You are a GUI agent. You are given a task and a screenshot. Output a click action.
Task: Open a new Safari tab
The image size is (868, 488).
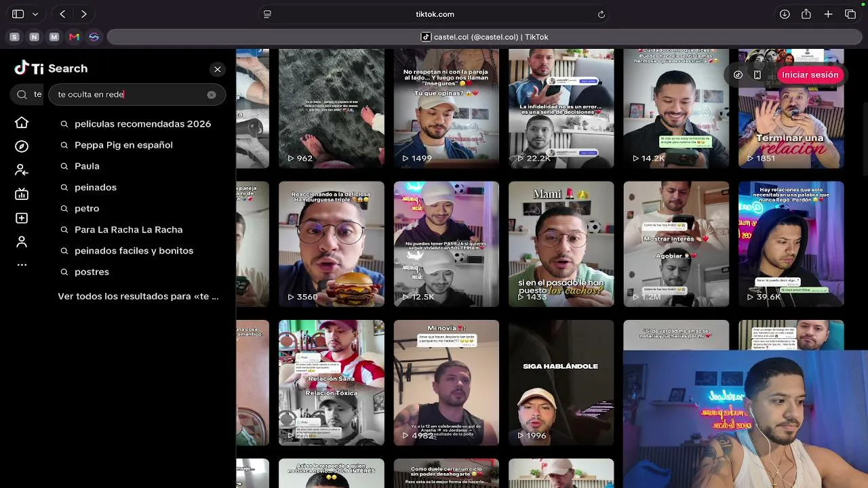pyautogui.click(x=828, y=14)
